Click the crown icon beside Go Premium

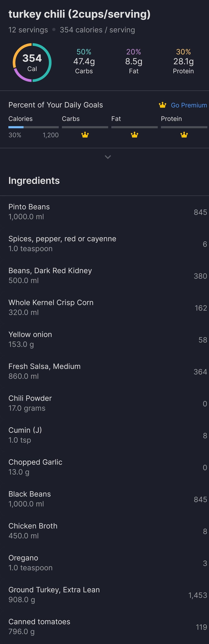(x=163, y=105)
